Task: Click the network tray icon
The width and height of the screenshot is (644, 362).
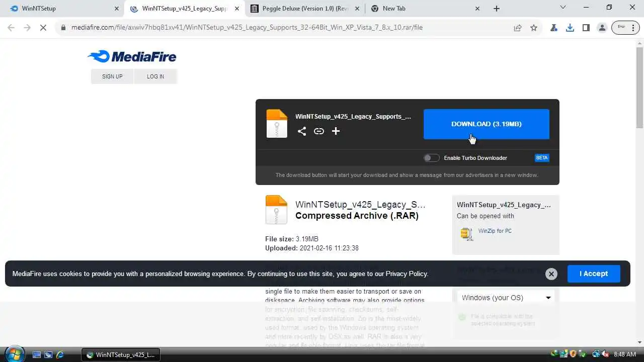Action: 596,354
